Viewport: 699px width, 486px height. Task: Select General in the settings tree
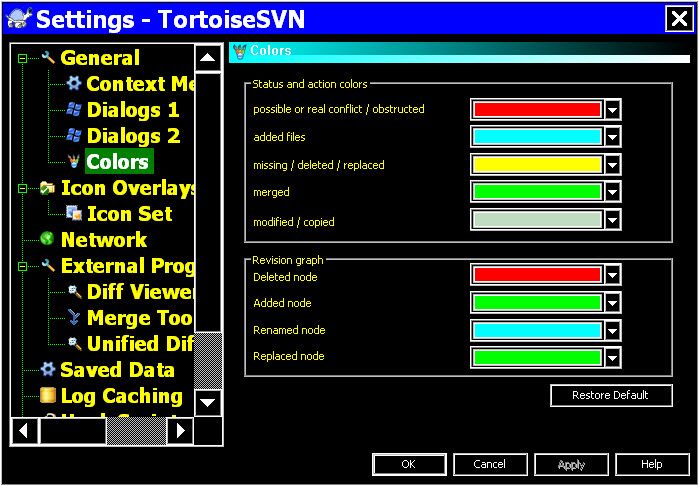point(100,58)
